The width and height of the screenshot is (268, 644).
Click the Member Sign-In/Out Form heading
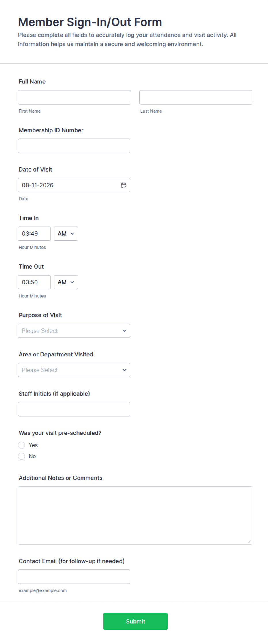coord(90,22)
